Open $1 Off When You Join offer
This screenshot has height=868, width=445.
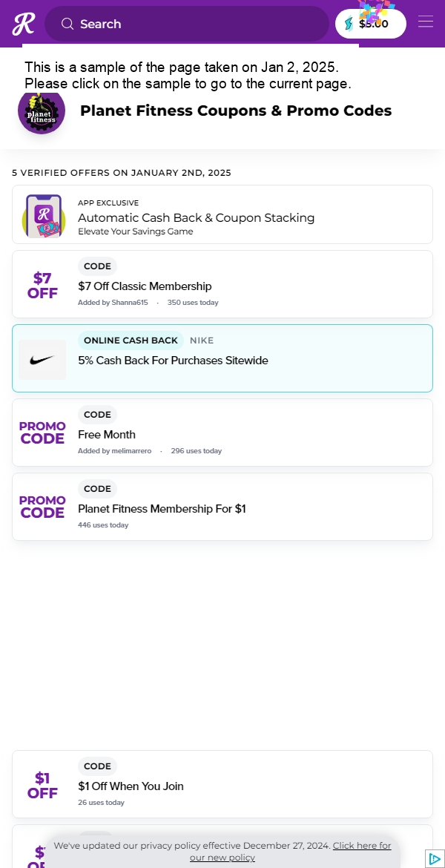[x=222, y=784]
